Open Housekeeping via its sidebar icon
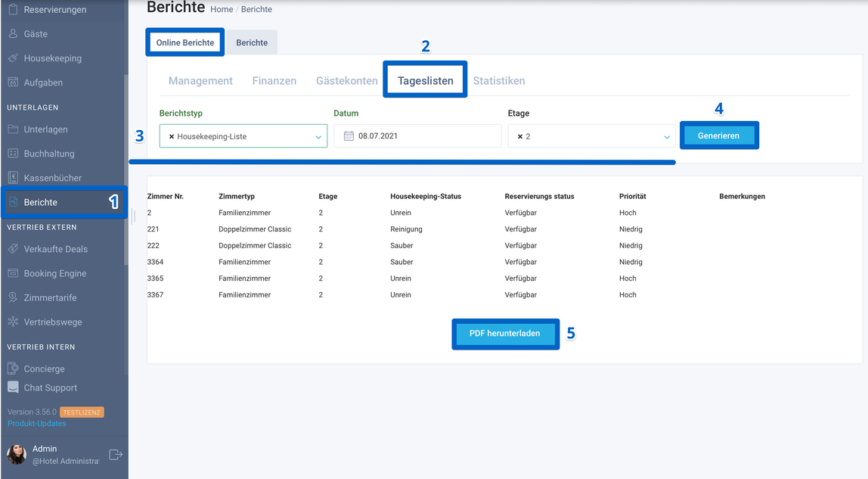Viewport: 868px width, 479px height. click(x=14, y=58)
